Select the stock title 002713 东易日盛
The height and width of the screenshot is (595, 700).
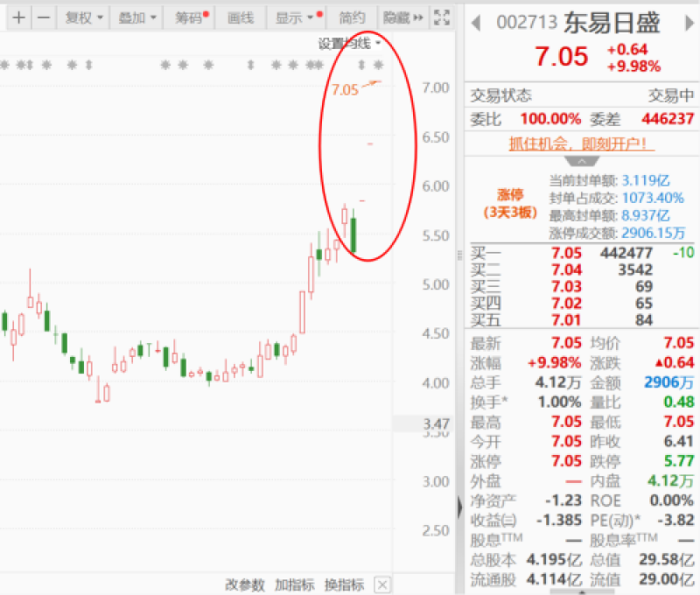point(578,23)
